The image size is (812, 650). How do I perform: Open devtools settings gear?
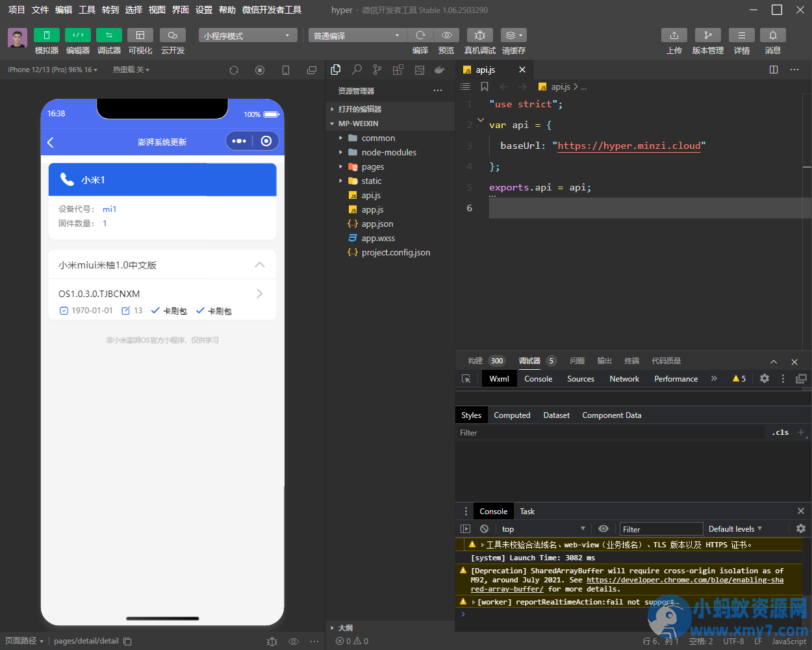[765, 378]
